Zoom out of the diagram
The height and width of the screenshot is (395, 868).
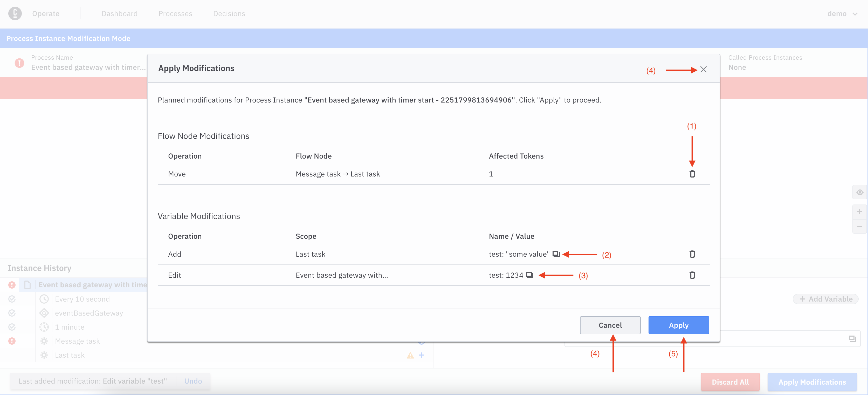[860, 226]
